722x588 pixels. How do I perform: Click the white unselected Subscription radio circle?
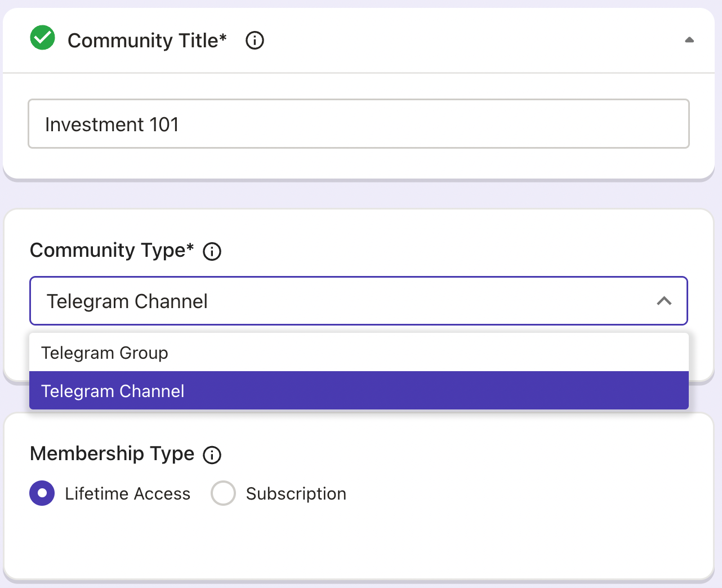coord(224,493)
